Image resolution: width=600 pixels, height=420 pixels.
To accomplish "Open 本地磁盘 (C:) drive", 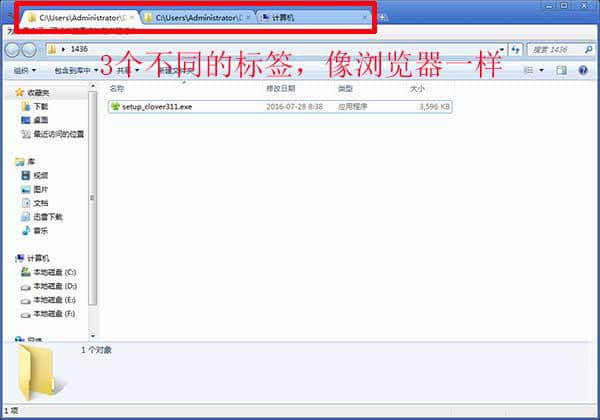I will [49, 272].
